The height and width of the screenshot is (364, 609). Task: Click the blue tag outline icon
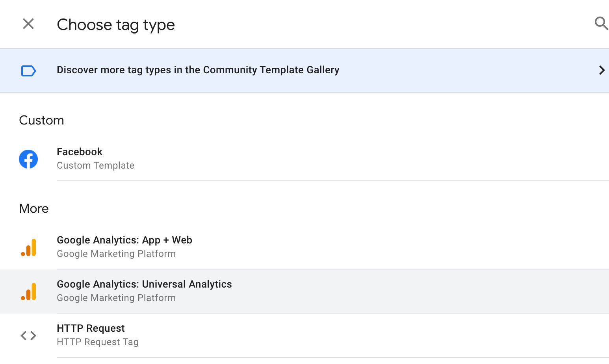click(x=28, y=71)
